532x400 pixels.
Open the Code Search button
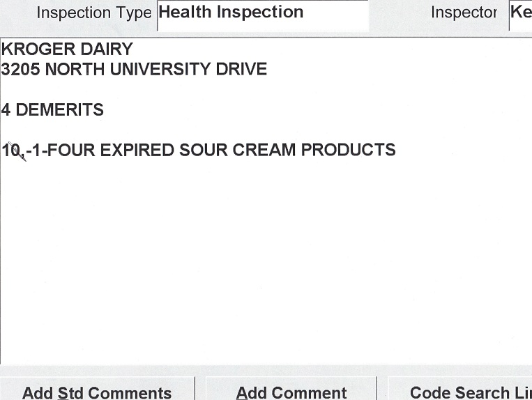460,391
